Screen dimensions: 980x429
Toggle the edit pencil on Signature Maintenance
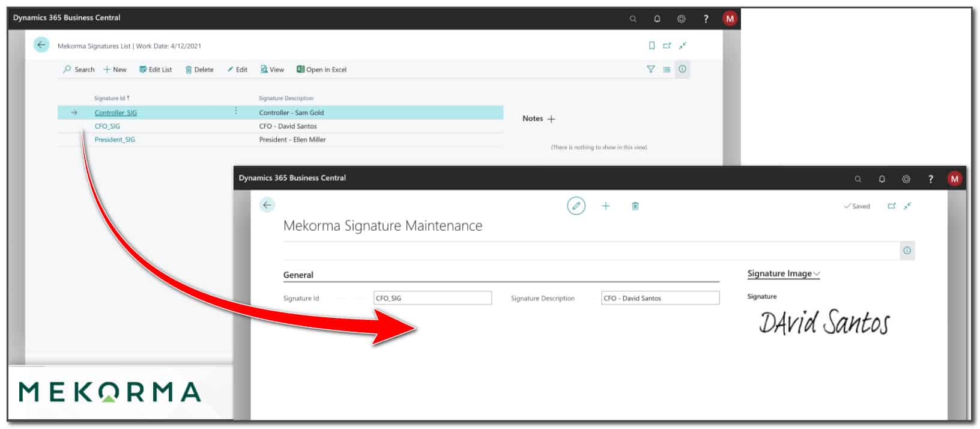tap(576, 206)
